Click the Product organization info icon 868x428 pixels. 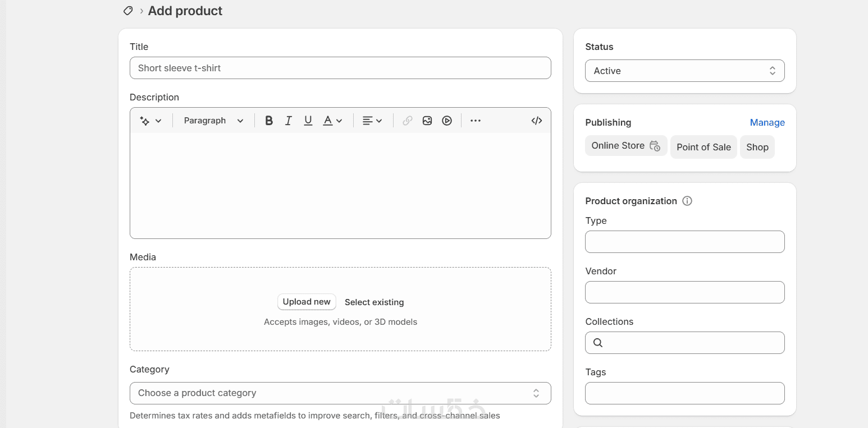pos(687,201)
